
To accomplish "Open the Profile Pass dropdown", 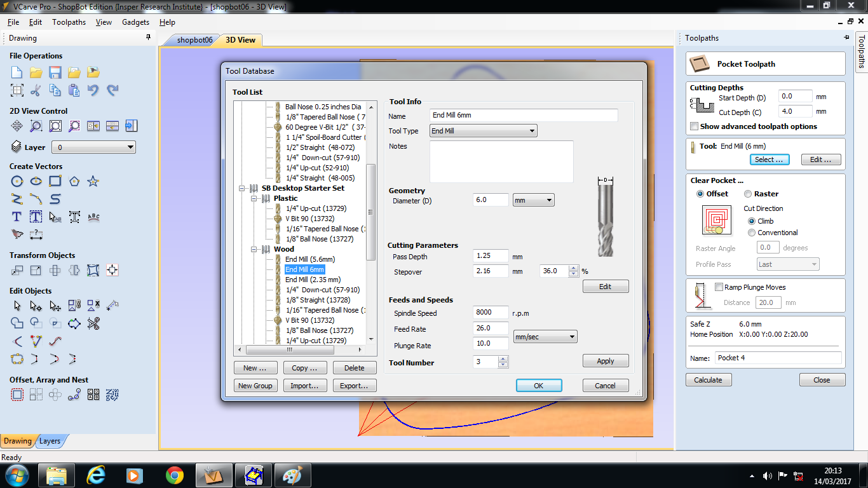I will point(788,264).
